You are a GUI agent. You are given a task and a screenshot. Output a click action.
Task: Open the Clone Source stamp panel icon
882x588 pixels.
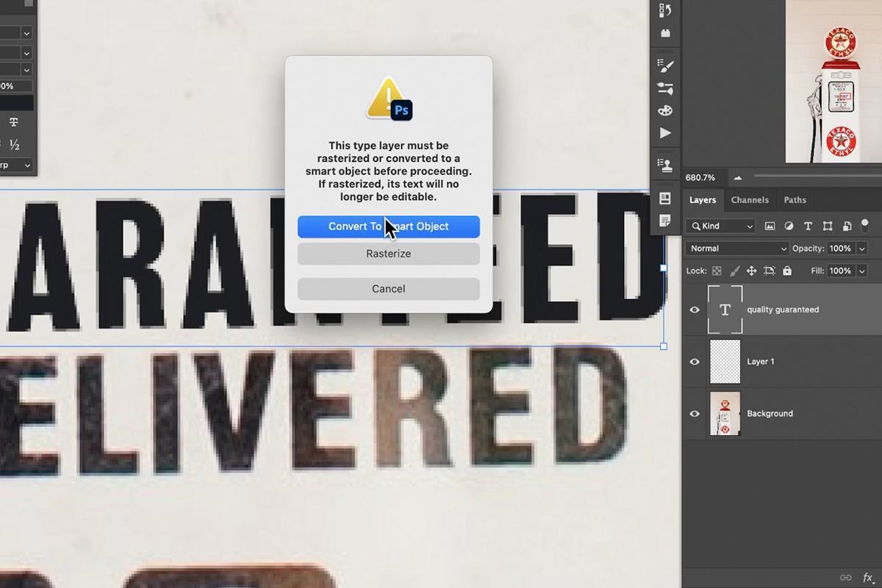click(x=665, y=165)
